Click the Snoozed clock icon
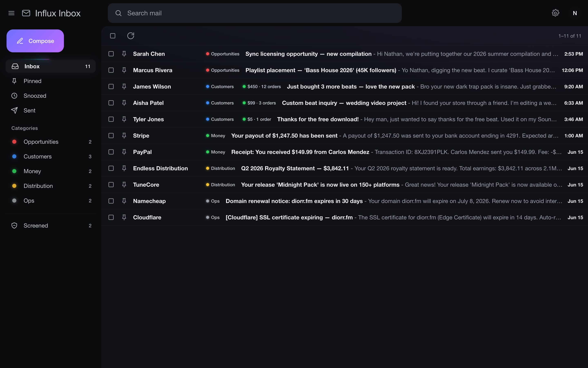The height and width of the screenshot is (368, 588). tap(14, 96)
